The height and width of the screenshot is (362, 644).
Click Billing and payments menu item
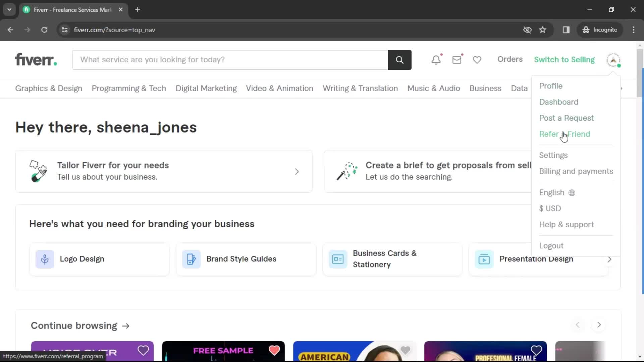(x=576, y=171)
